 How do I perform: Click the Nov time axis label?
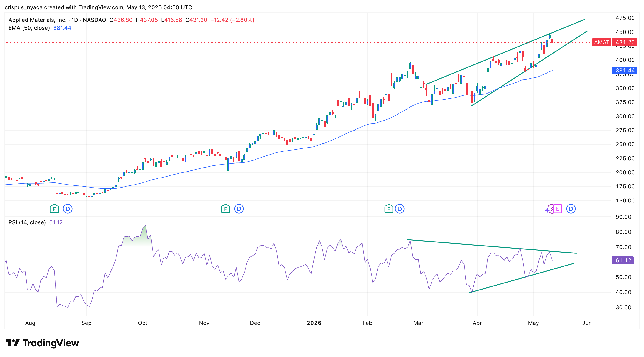[204, 323]
